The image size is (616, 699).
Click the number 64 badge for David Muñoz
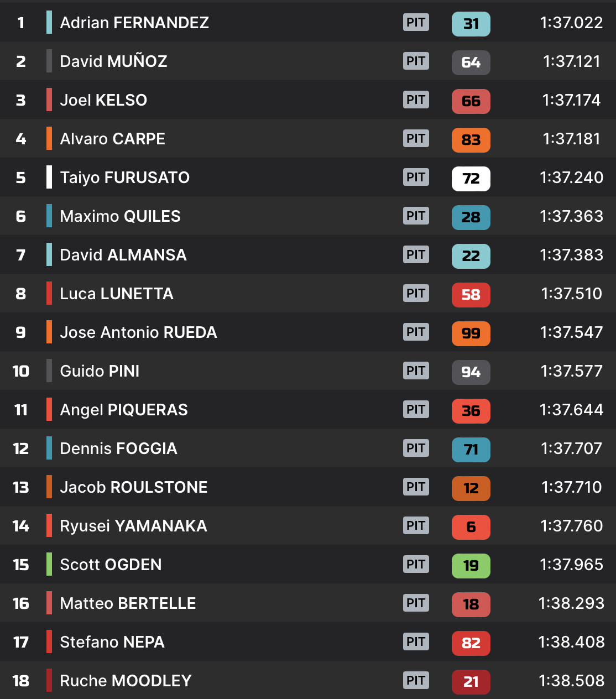point(471,62)
